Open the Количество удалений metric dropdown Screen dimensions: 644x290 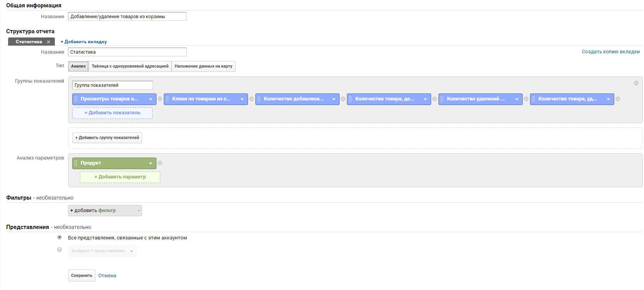click(517, 99)
